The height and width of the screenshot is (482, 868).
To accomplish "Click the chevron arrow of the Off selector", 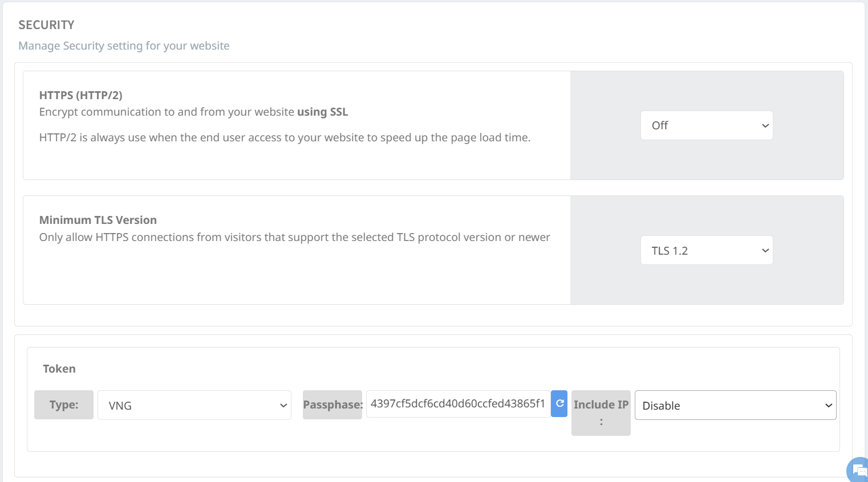I will 765,125.
